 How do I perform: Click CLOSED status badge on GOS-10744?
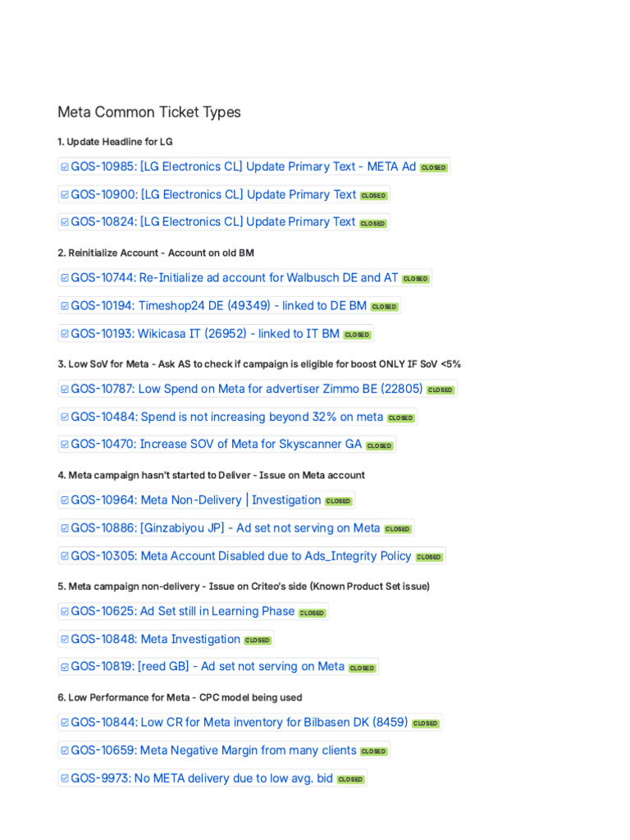(416, 279)
